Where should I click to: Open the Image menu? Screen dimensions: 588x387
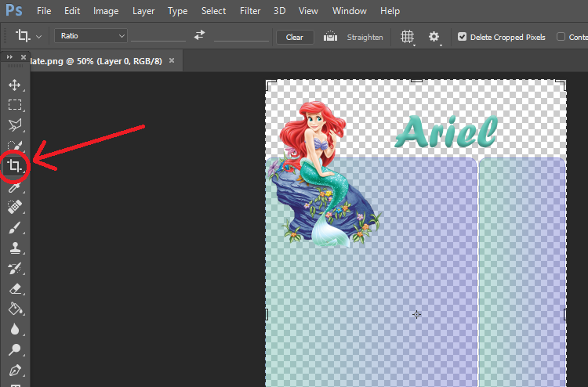point(106,11)
